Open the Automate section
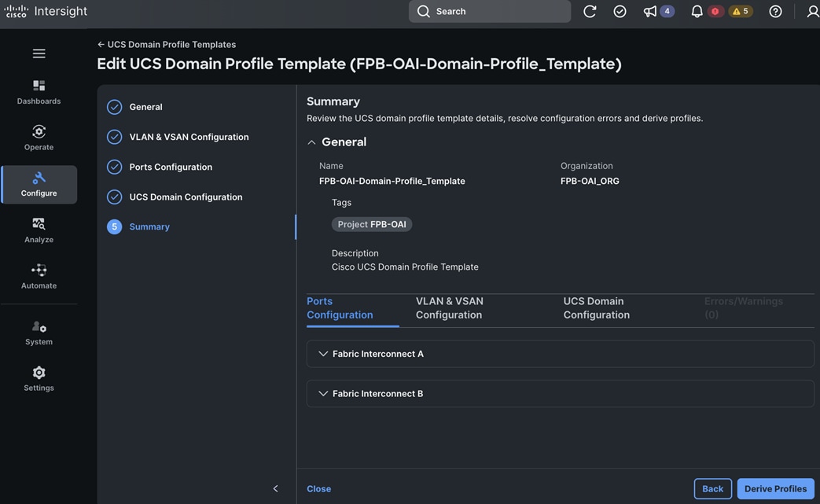This screenshot has height=504, width=820. (x=39, y=277)
